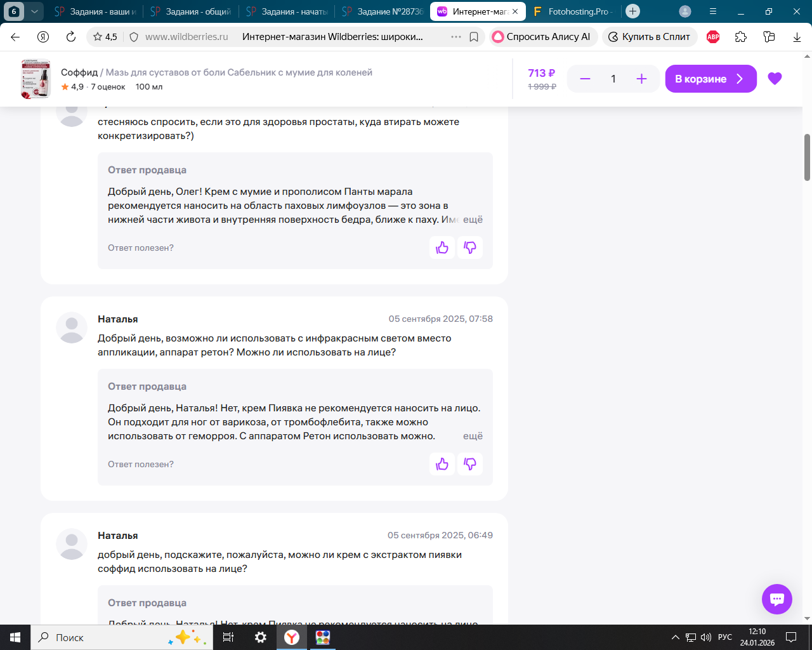Click the quantity field showing 1
The width and height of the screenshot is (812, 650).
[x=613, y=79]
